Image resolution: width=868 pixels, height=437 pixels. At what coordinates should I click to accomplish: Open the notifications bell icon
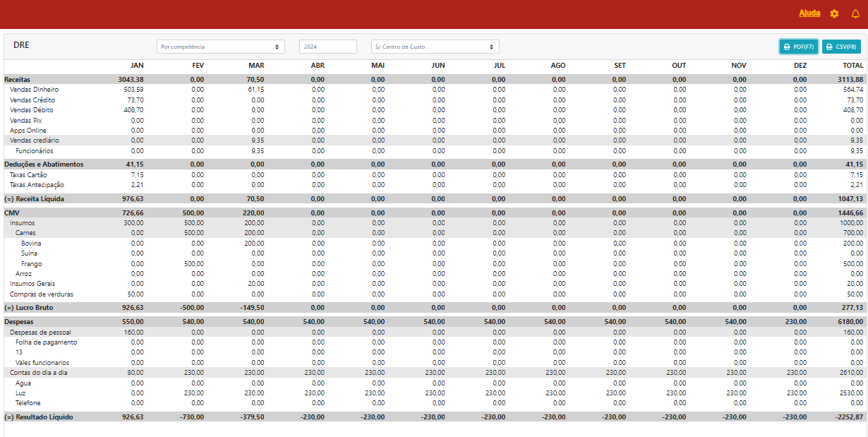(855, 14)
